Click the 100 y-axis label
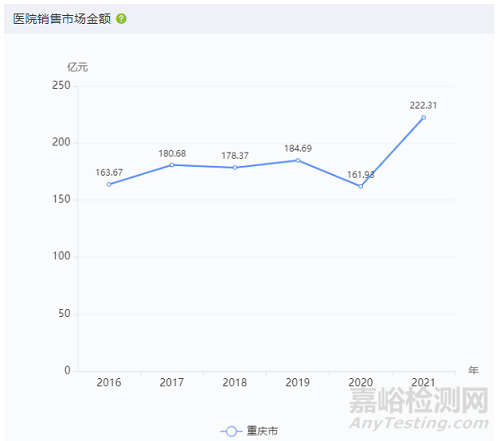500x441 pixels. [x=61, y=256]
